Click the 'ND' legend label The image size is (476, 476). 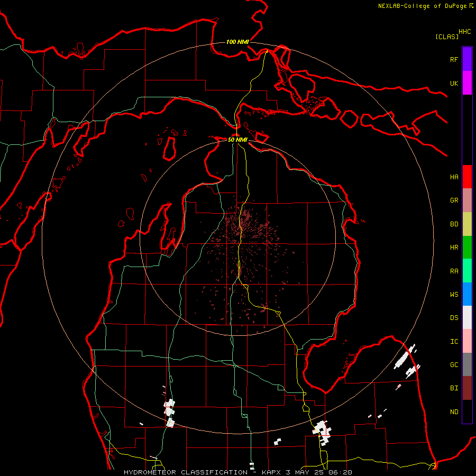coord(454,412)
